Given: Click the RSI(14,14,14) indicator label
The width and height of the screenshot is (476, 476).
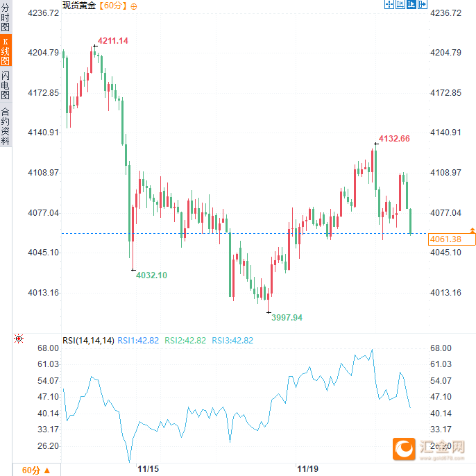Looking at the screenshot, I should (88, 340).
